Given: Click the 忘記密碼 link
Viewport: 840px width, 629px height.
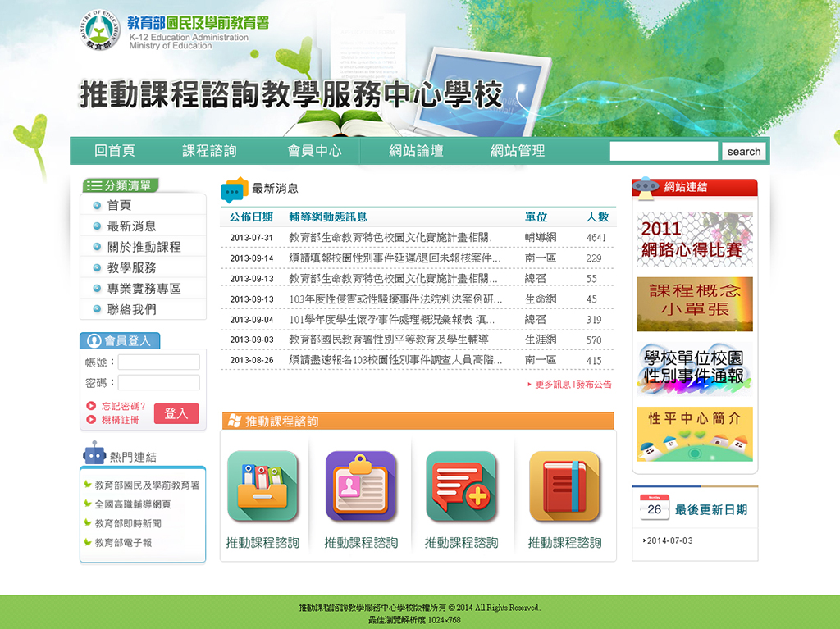Looking at the screenshot, I should tap(123, 406).
